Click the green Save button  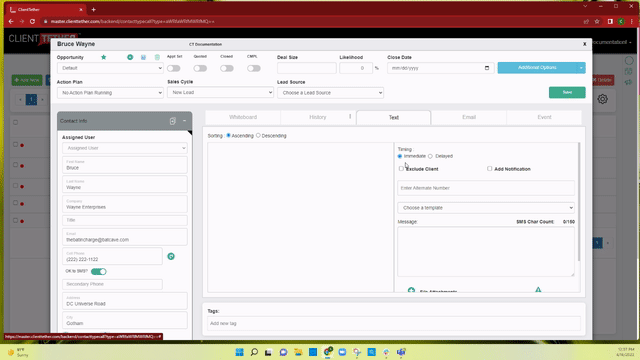pyautogui.click(x=567, y=92)
